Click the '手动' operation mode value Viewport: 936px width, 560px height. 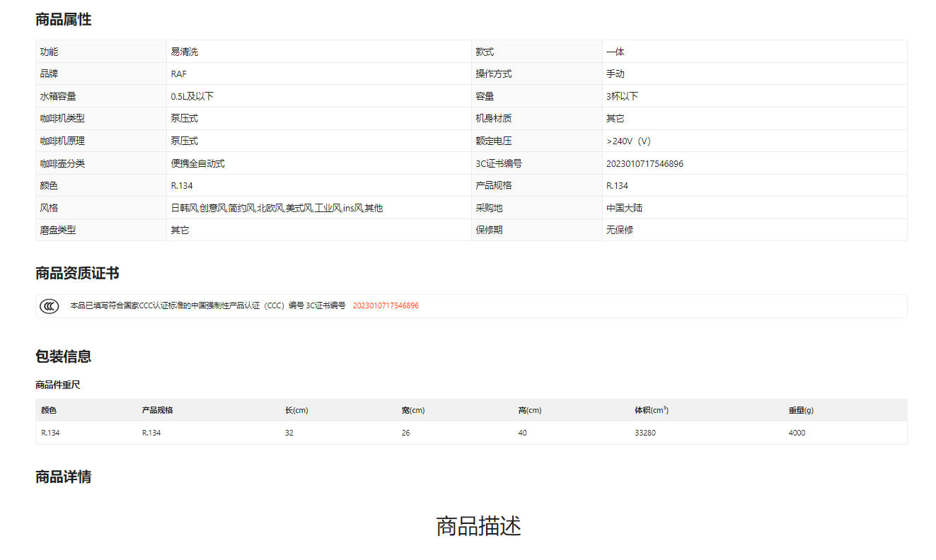pos(616,74)
